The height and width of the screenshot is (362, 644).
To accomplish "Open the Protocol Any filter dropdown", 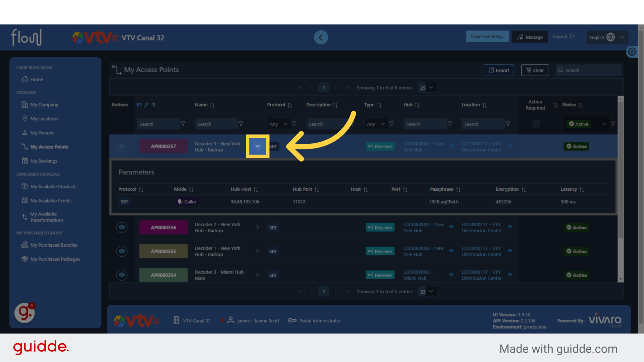I will coord(279,124).
